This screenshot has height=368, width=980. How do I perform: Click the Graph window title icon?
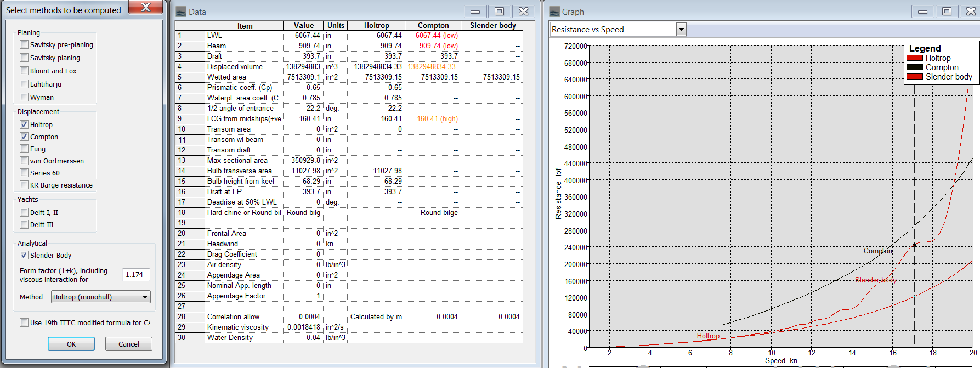[554, 12]
